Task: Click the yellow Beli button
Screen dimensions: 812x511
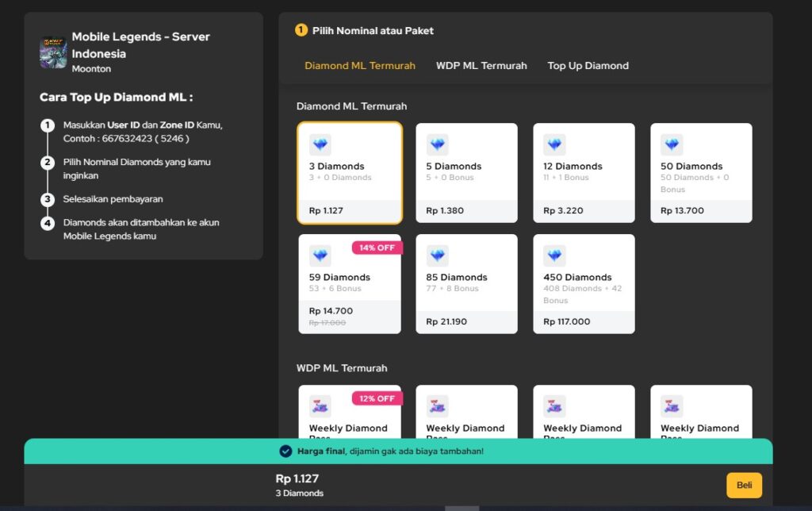Action: click(x=744, y=485)
